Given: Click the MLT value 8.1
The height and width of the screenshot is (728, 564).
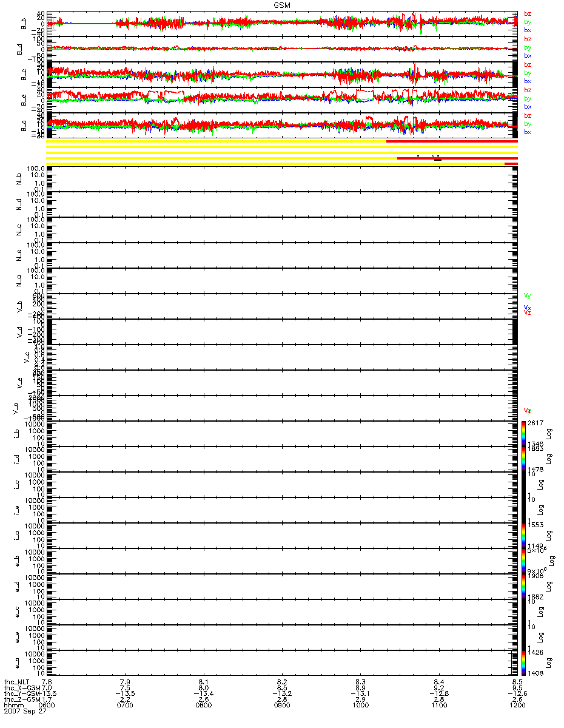Looking at the screenshot, I should pos(204,682).
